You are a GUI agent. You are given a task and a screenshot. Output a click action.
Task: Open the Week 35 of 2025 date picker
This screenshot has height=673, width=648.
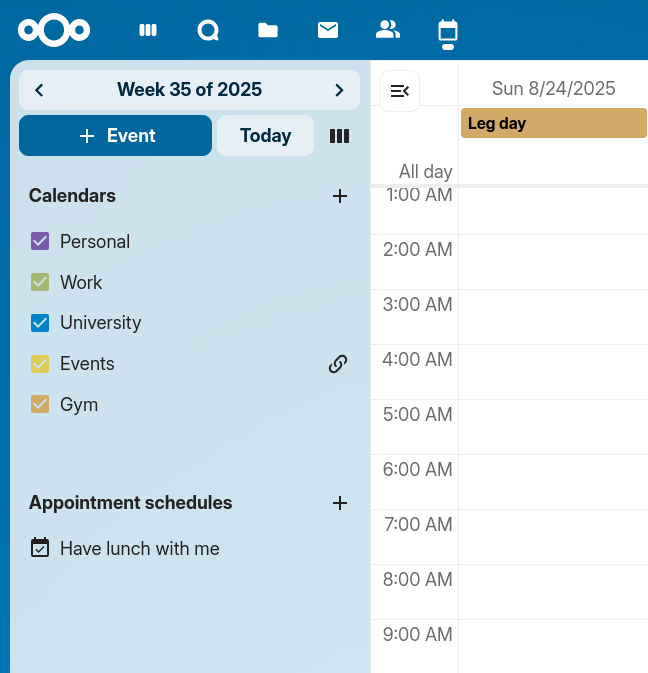pyautogui.click(x=189, y=90)
